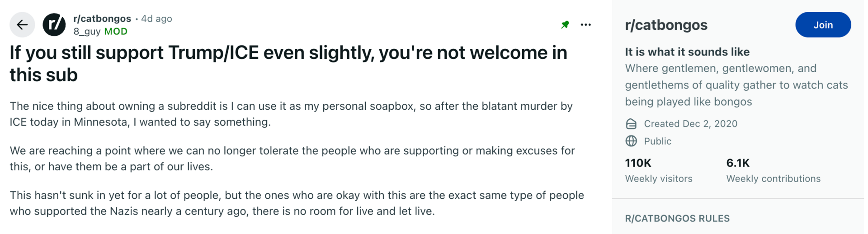Click the sidebar description about cats as bongos
Screen dimensions: 868x234
pyautogui.click(x=736, y=85)
